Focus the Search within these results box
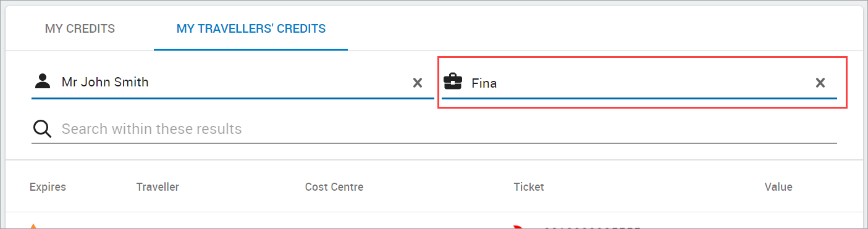 click(x=434, y=129)
